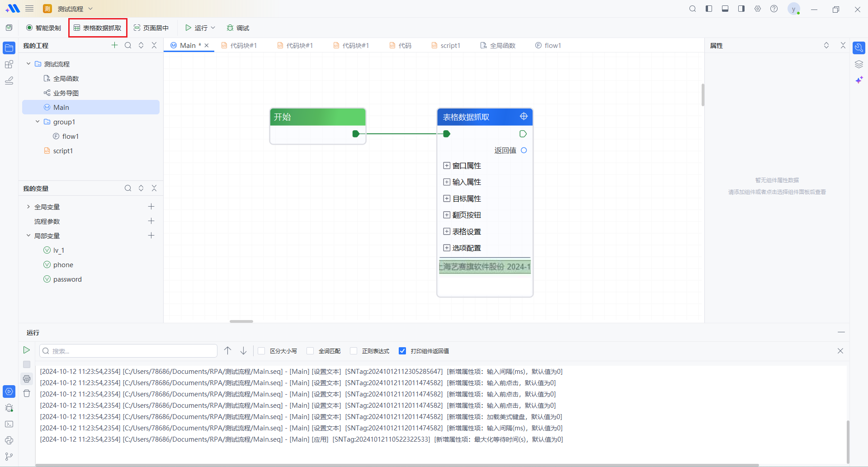Click the trash icon to clear logs
868x467 pixels.
(x=27, y=393)
